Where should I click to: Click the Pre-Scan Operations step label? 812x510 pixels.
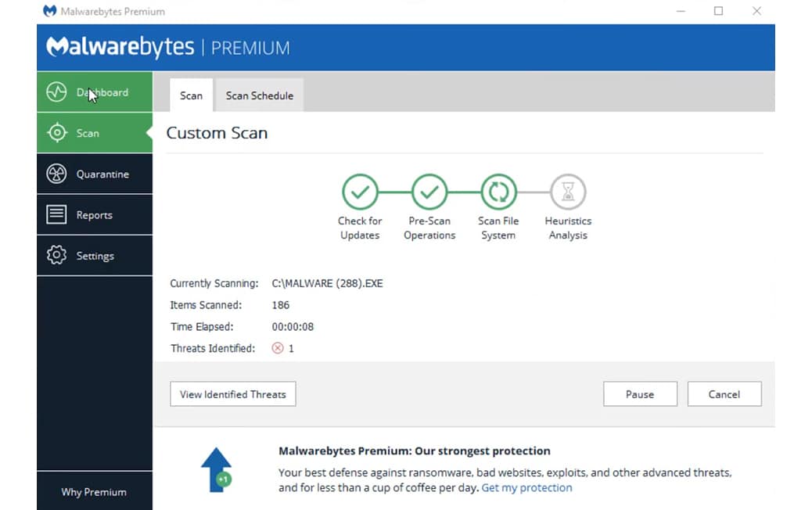(429, 228)
